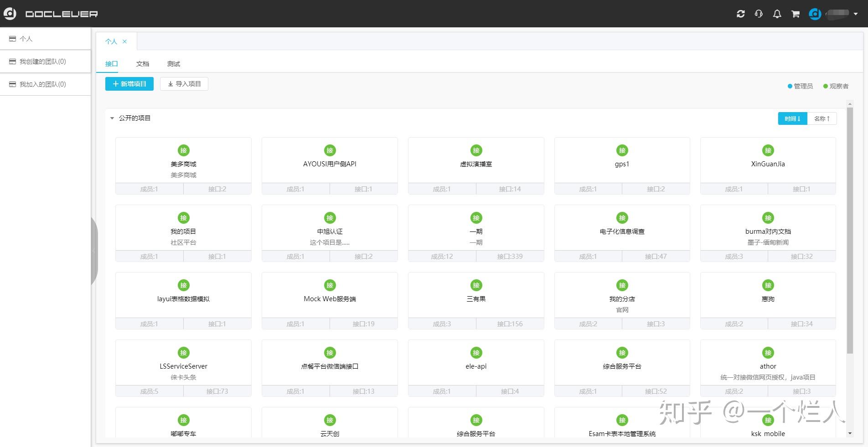The image size is (868, 447).
Task: Click the refresh icon in header
Action: [741, 14]
